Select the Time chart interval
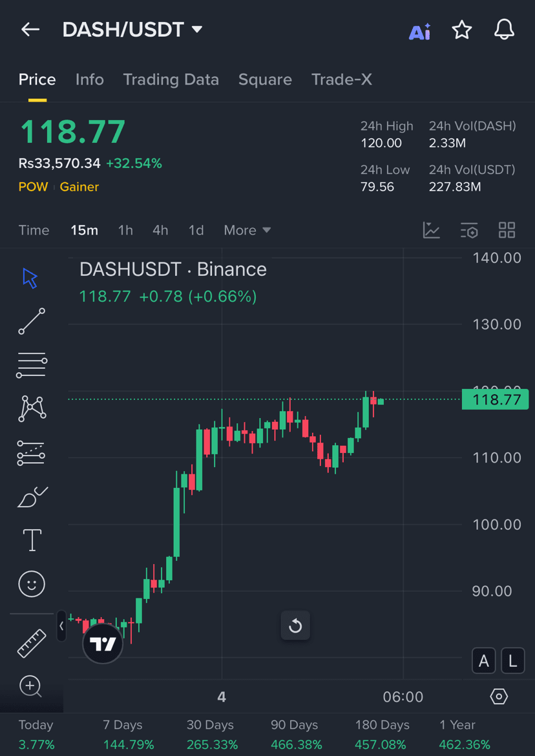Screen dimensions: 535x756 pos(34,231)
